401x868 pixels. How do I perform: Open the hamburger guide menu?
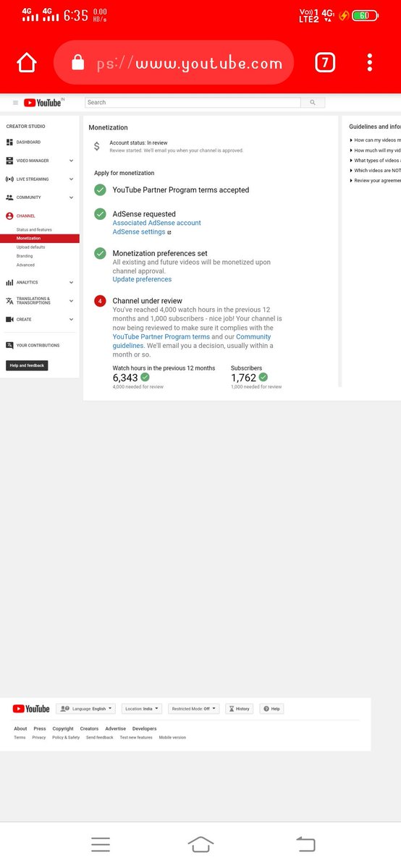pyautogui.click(x=15, y=103)
